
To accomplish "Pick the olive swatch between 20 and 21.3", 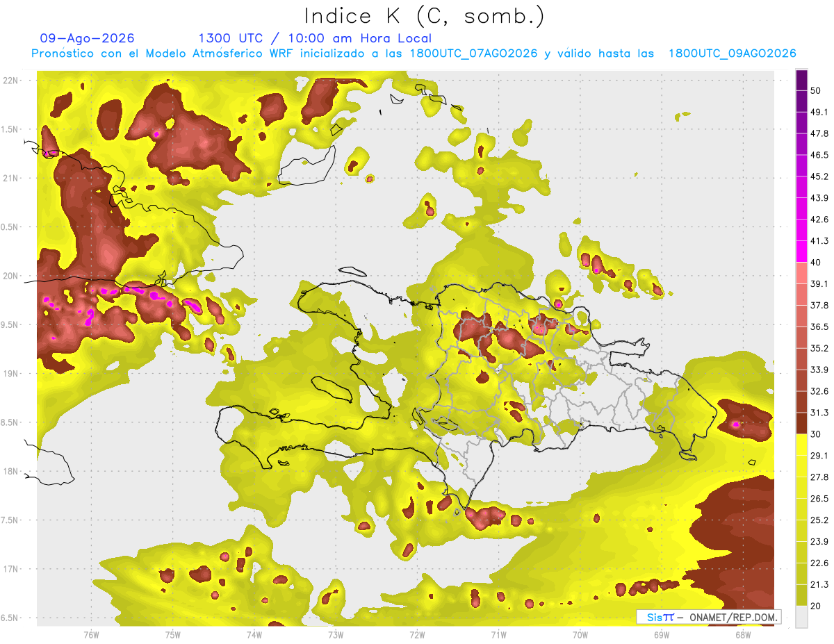I will coord(801,595).
